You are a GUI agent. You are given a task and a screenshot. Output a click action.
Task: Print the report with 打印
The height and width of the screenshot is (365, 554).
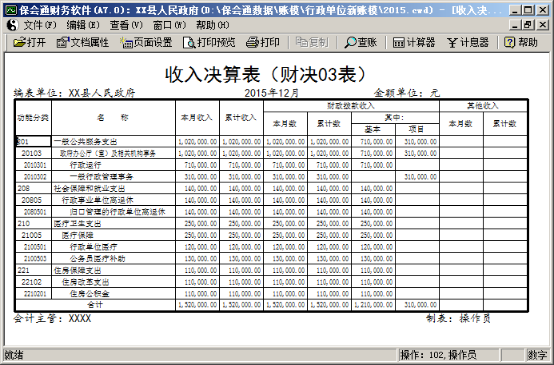(263, 42)
